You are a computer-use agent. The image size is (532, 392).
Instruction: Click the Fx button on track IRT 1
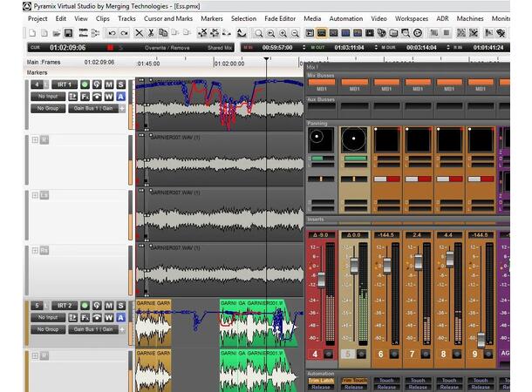[x=85, y=97]
